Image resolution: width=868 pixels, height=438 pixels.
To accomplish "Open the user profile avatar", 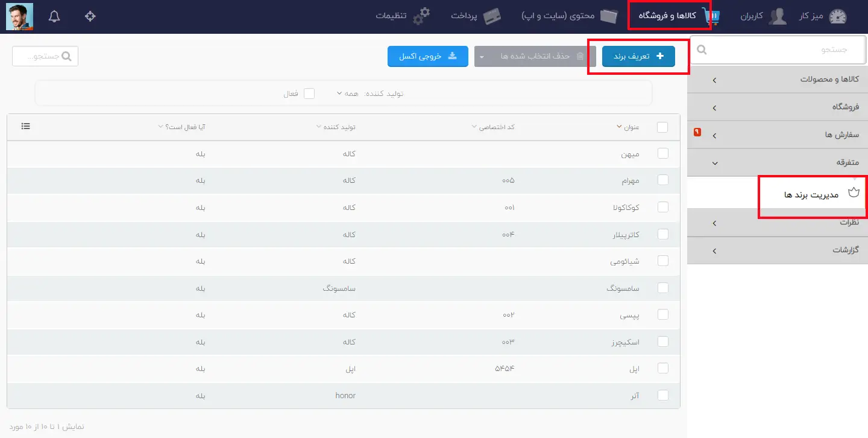I will click(x=19, y=16).
